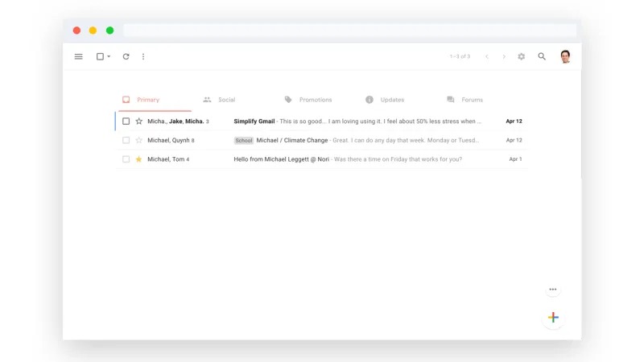
Task: Click the Promotions tab tag icon
Action: click(x=288, y=100)
